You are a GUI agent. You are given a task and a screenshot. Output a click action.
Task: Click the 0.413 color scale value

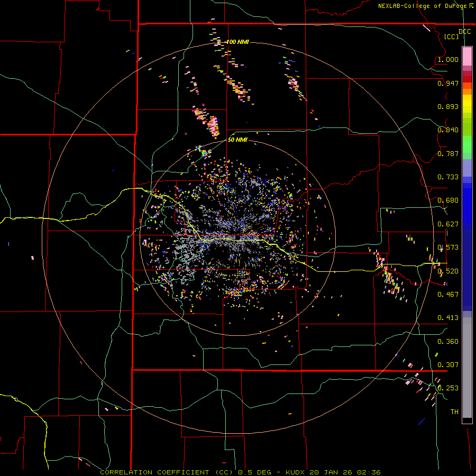448,317
